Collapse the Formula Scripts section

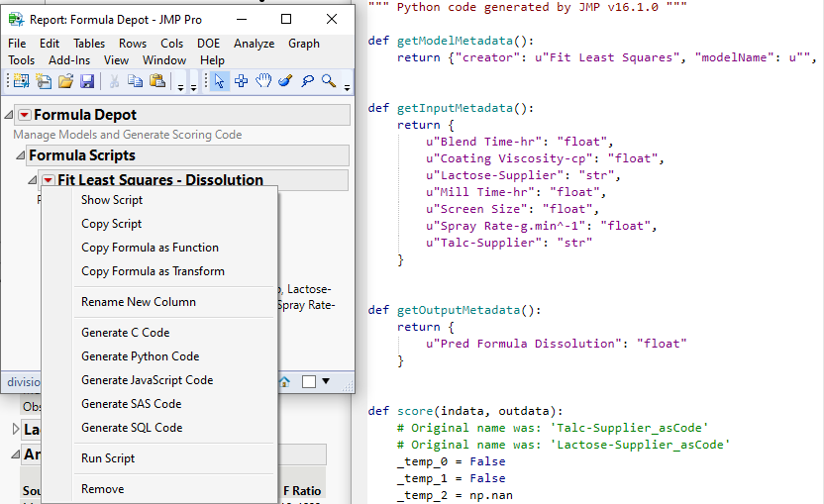(x=20, y=155)
